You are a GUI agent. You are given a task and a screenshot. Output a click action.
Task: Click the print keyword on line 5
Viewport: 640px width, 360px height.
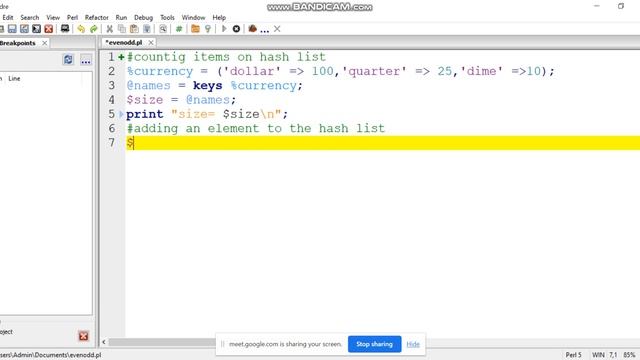tap(144, 114)
